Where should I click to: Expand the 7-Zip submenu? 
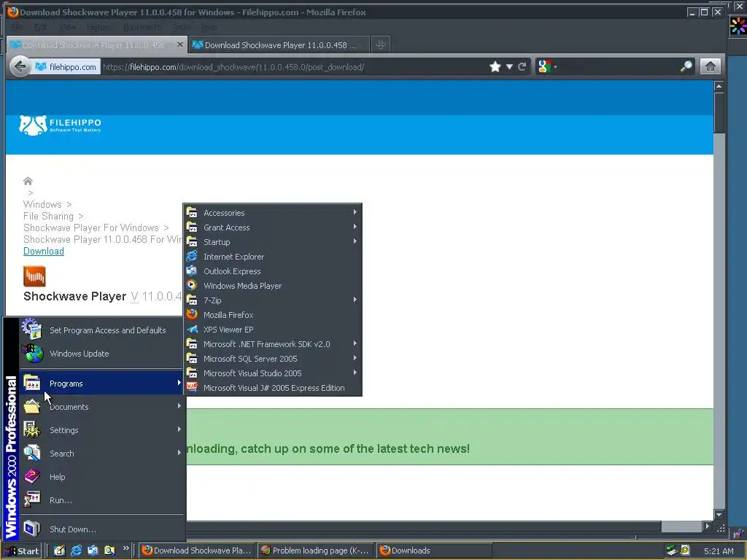(x=273, y=300)
